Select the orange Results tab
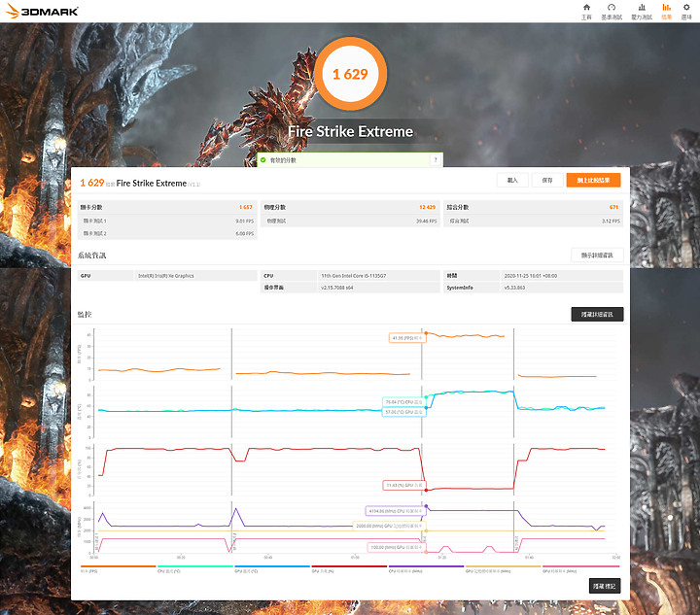This screenshot has width=700, height=615. click(667, 12)
